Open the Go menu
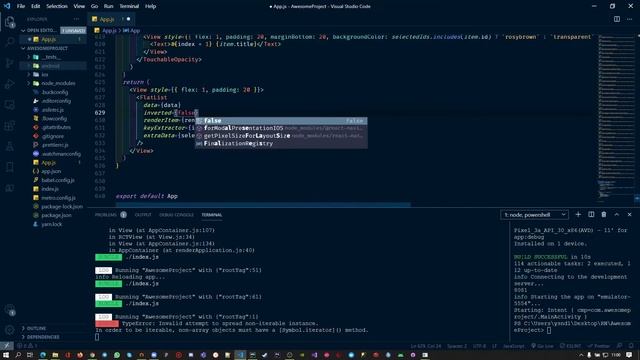 (94, 6)
